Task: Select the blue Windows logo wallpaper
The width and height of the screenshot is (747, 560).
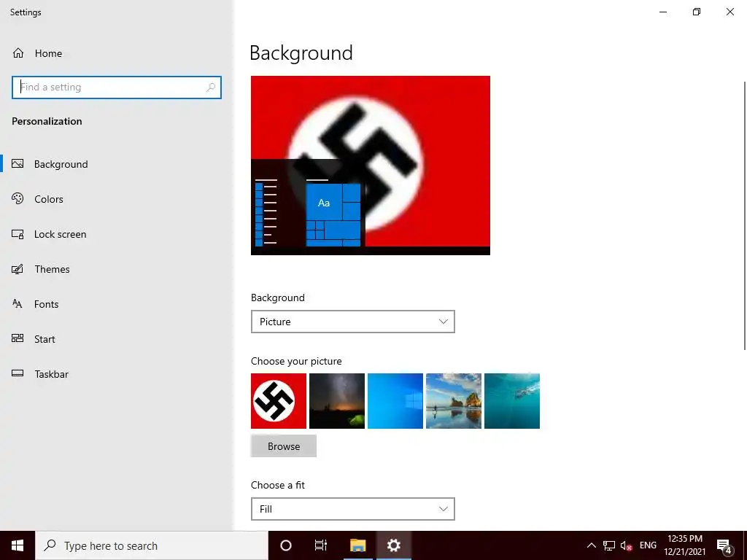Action: pos(395,401)
